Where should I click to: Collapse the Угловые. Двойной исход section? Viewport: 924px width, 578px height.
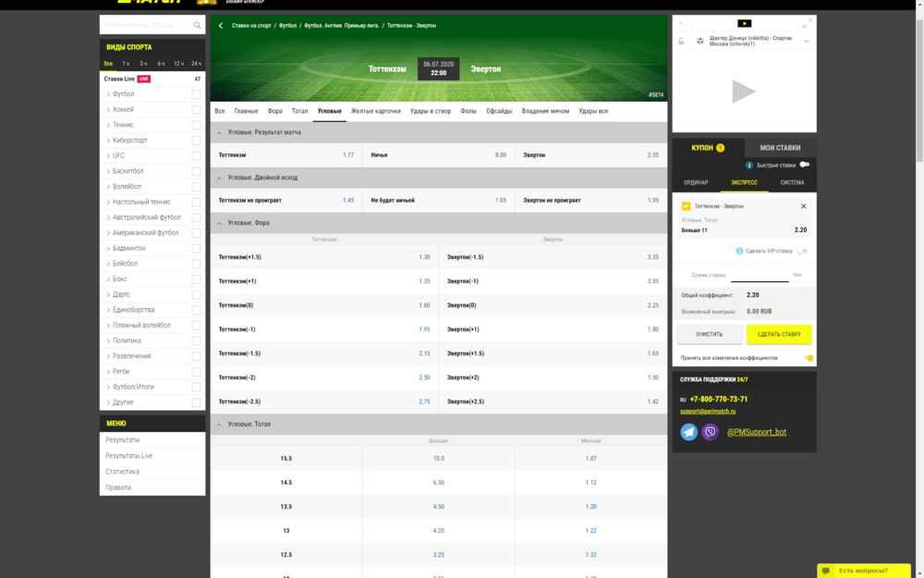tap(219, 178)
